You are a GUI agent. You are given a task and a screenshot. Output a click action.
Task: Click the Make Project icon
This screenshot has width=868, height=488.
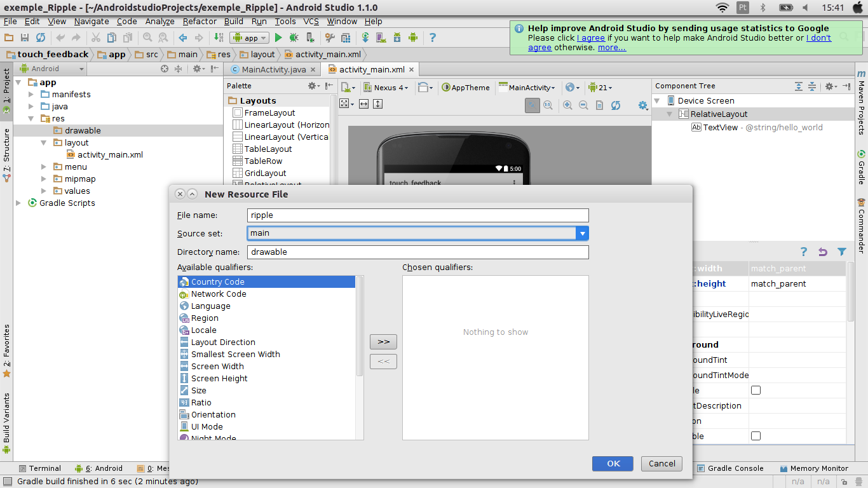click(x=219, y=37)
